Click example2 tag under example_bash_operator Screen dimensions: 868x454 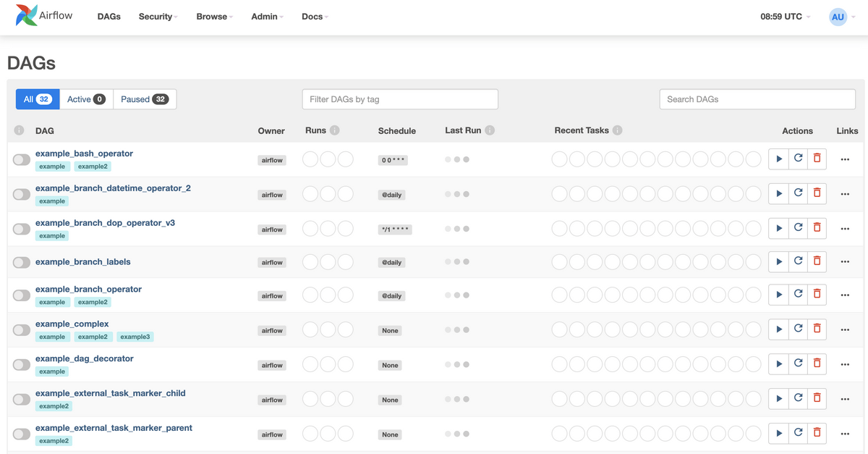[x=93, y=167]
